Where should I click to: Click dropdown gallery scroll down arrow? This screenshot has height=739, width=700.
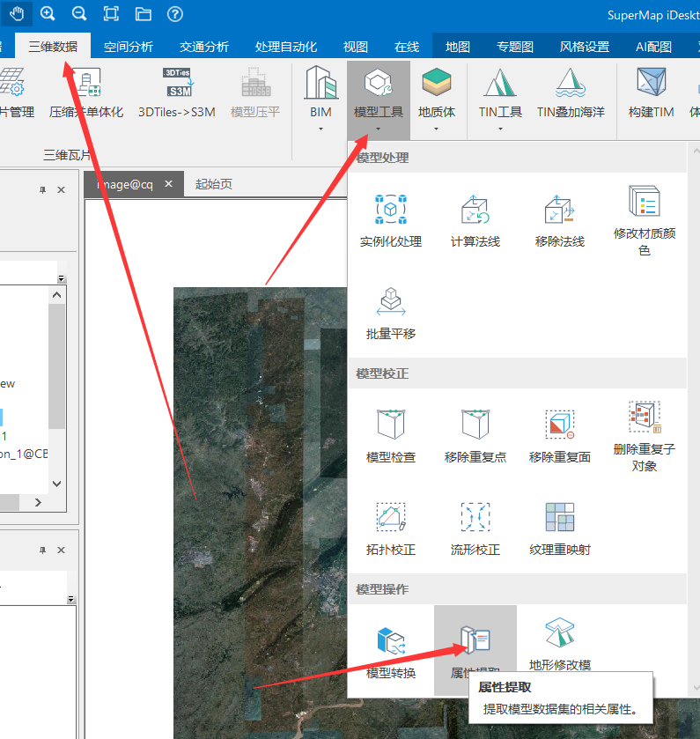[696, 688]
